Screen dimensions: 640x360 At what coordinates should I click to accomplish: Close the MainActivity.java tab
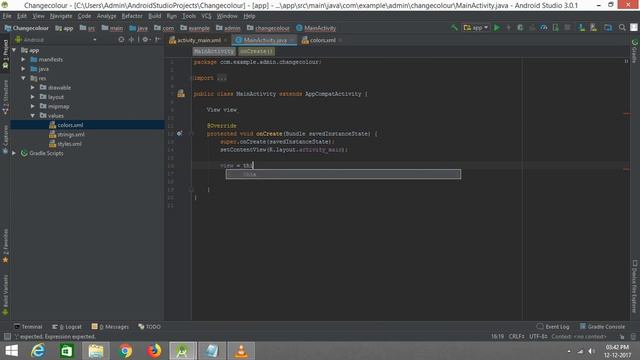(291, 40)
